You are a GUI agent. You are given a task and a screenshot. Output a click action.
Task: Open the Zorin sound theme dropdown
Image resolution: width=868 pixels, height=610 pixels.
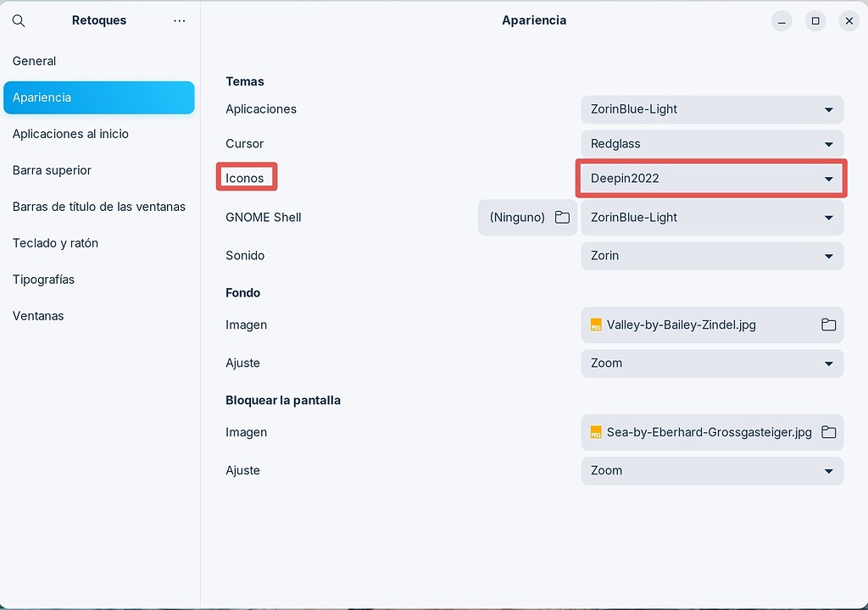[x=711, y=256]
